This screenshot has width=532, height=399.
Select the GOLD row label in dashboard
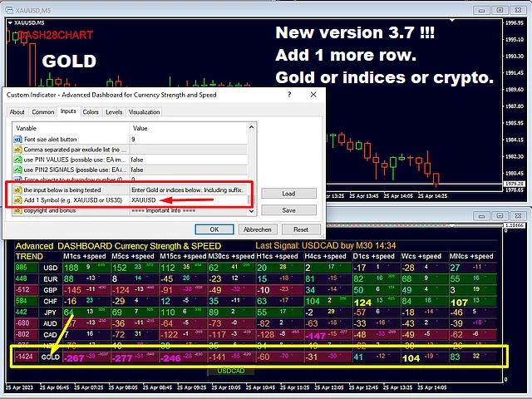pyautogui.click(x=52, y=357)
